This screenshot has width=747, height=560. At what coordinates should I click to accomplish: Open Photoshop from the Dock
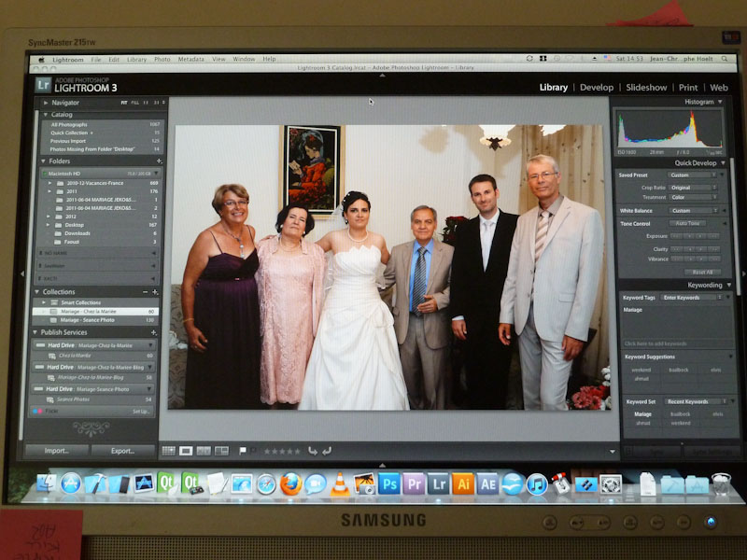point(389,484)
